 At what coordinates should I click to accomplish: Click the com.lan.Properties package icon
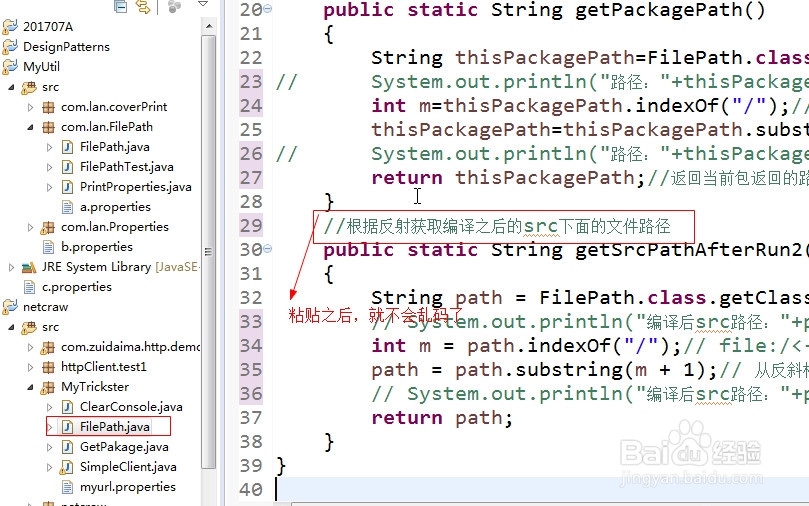(48, 227)
